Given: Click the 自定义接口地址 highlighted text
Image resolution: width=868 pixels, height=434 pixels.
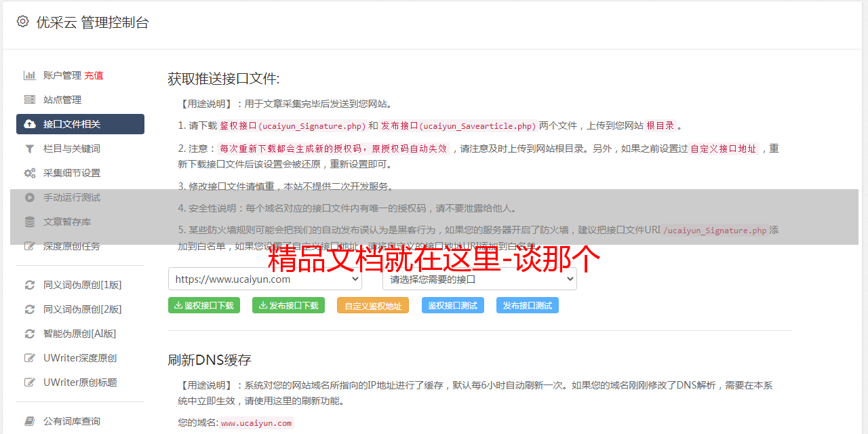Looking at the screenshot, I should point(724,149).
